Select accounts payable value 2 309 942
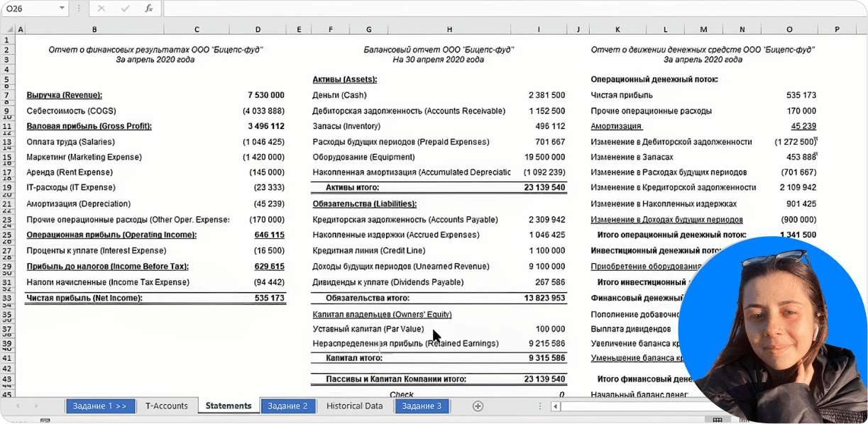Screen dimensions: 868x424 [546, 220]
